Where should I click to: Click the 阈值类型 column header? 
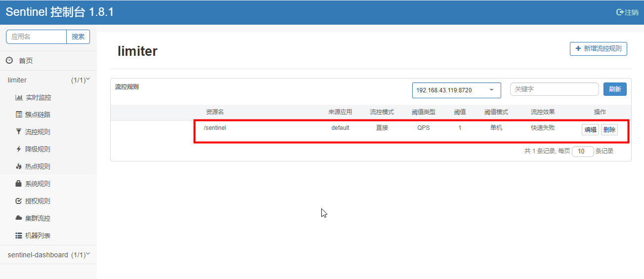coord(424,112)
